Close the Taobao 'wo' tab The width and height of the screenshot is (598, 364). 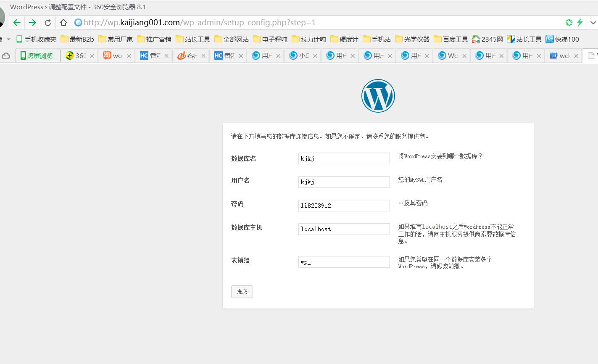pos(129,55)
